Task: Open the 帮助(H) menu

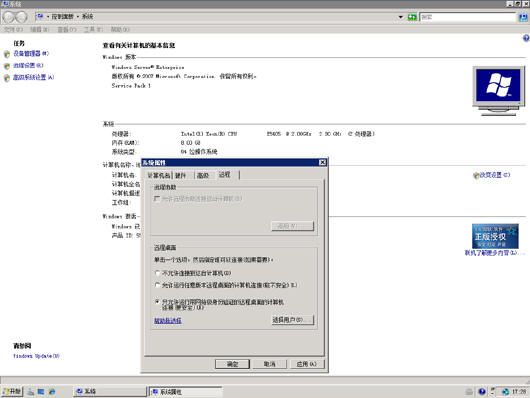Action: (120, 29)
